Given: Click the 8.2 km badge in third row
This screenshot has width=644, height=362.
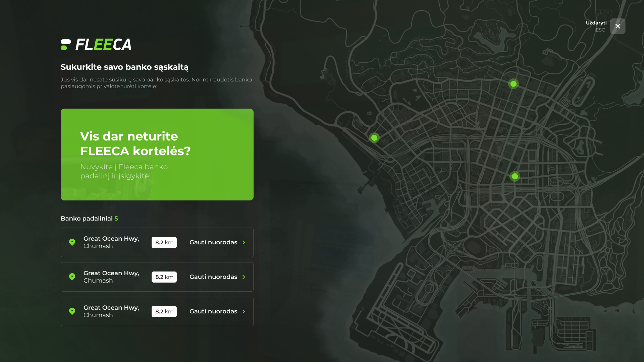Looking at the screenshot, I should (x=164, y=311).
